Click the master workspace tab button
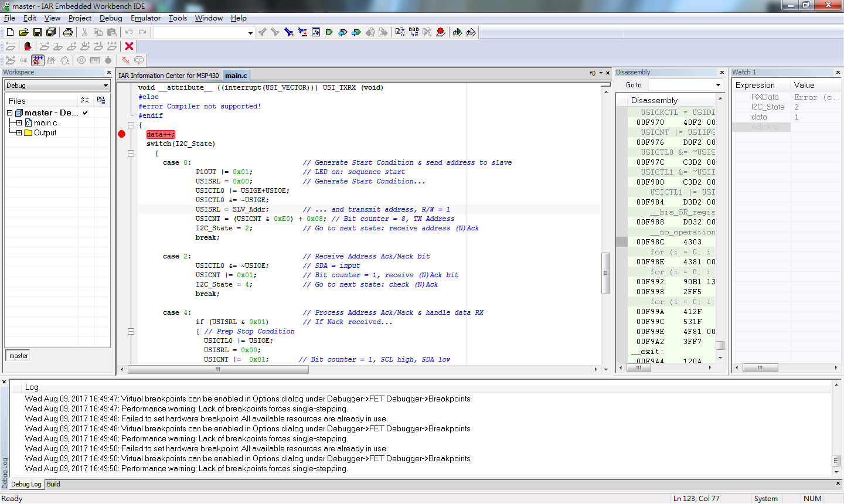This screenshot has width=844, height=504. tap(19, 356)
